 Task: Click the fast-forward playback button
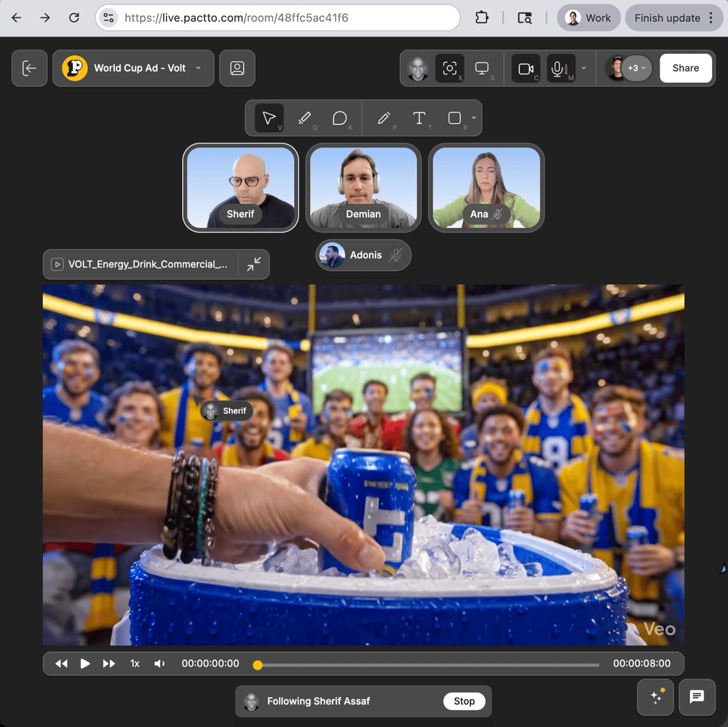(109, 664)
